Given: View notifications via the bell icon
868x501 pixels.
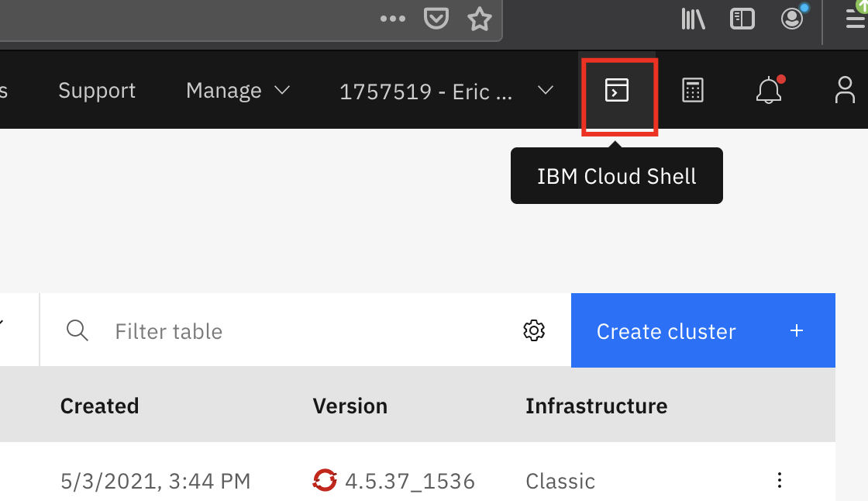Looking at the screenshot, I should point(769,91).
